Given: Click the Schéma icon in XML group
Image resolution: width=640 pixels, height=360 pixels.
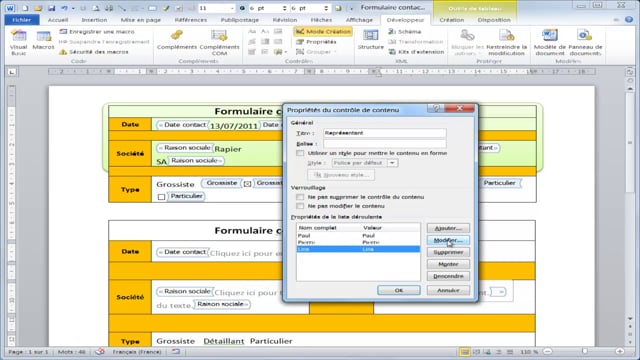Looking at the screenshot, I should [392, 31].
